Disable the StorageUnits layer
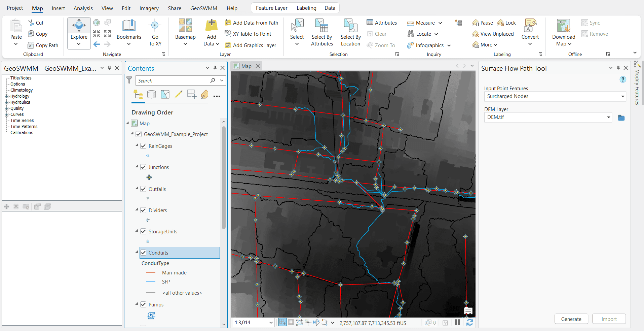 click(144, 231)
